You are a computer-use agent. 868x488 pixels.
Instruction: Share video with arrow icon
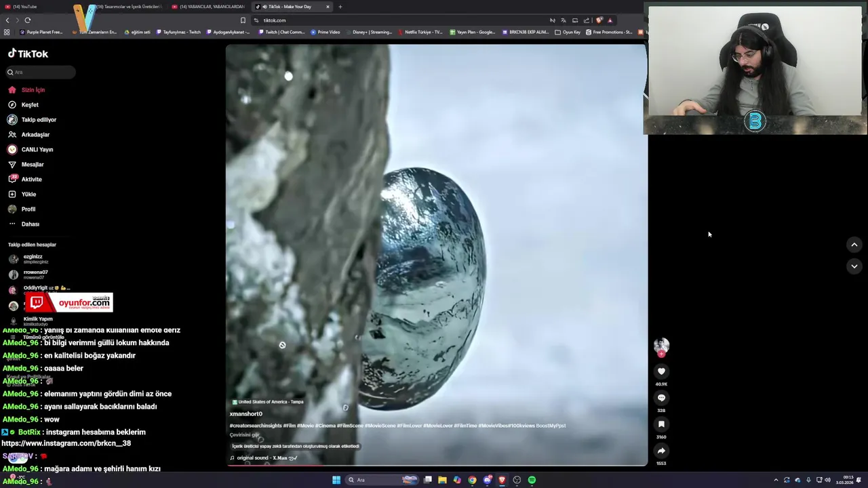(x=661, y=451)
